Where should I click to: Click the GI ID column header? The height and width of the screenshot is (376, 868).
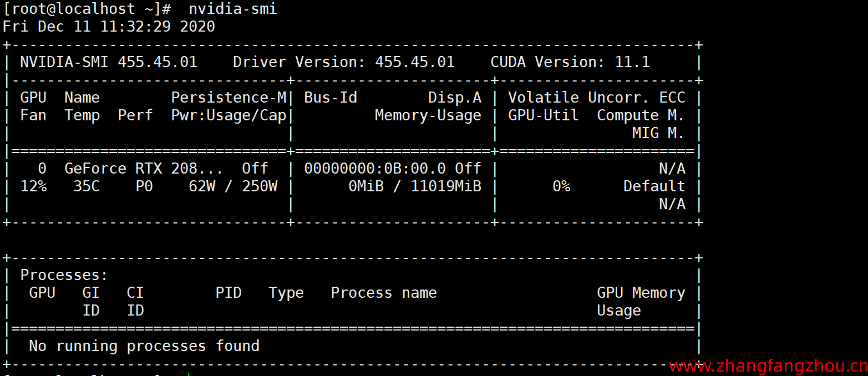[91, 302]
